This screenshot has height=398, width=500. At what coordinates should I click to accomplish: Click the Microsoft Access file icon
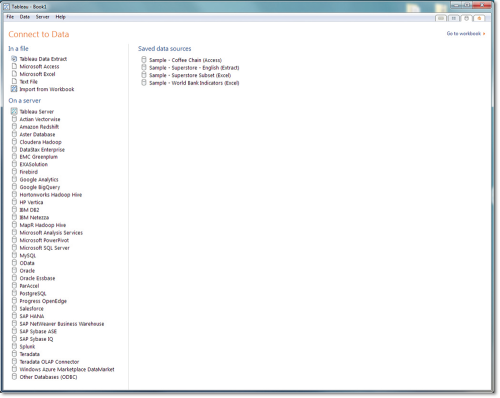(14, 66)
